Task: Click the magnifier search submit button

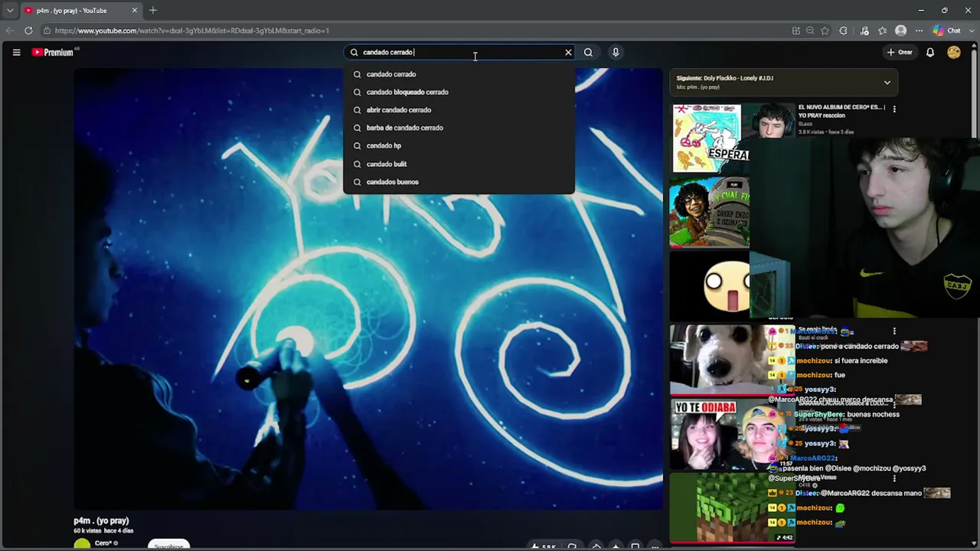Action: click(x=588, y=52)
